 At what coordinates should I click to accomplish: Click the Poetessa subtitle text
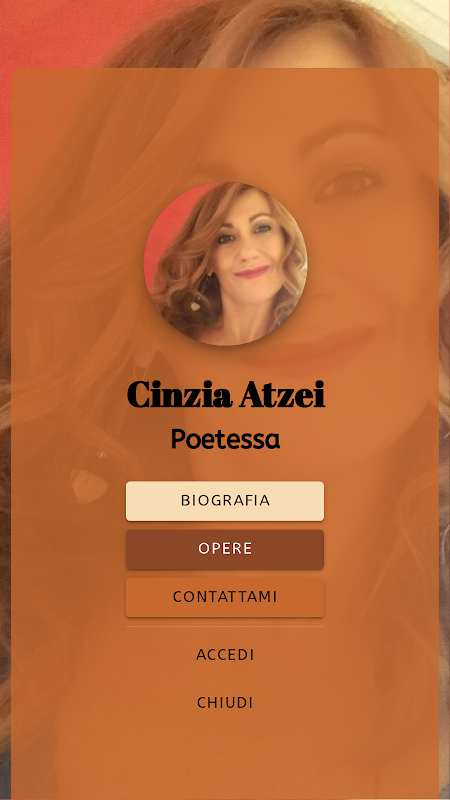(225, 439)
